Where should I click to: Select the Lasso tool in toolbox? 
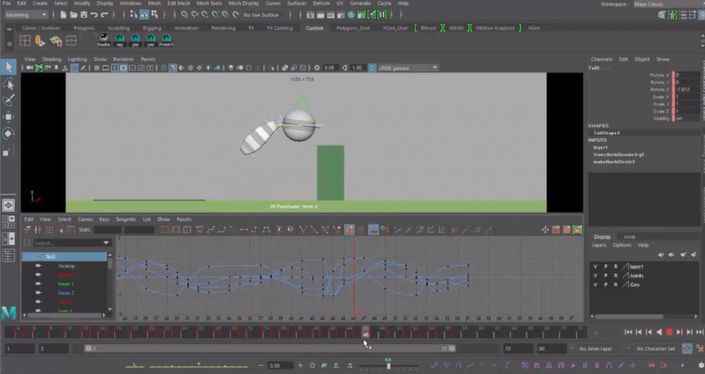coord(9,85)
